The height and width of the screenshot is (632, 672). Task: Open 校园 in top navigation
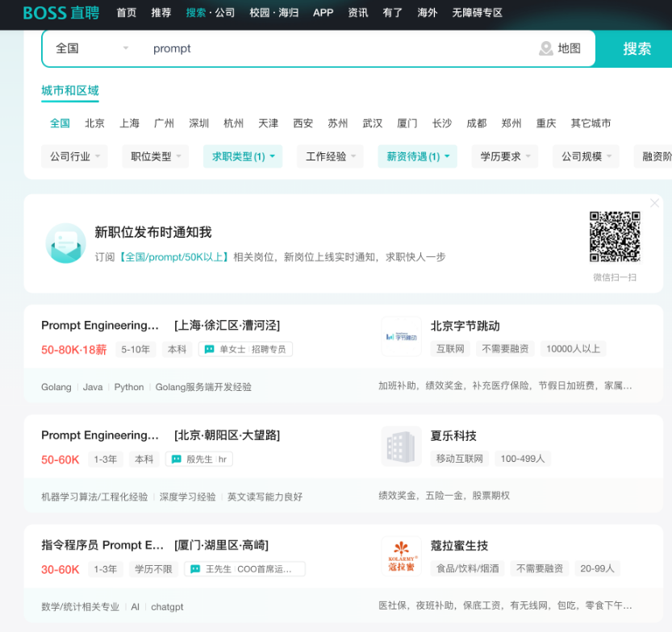(x=260, y=13)
